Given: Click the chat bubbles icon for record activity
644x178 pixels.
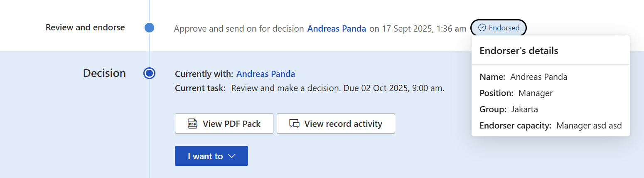Looking at the screenshot, I should [295, 124].
